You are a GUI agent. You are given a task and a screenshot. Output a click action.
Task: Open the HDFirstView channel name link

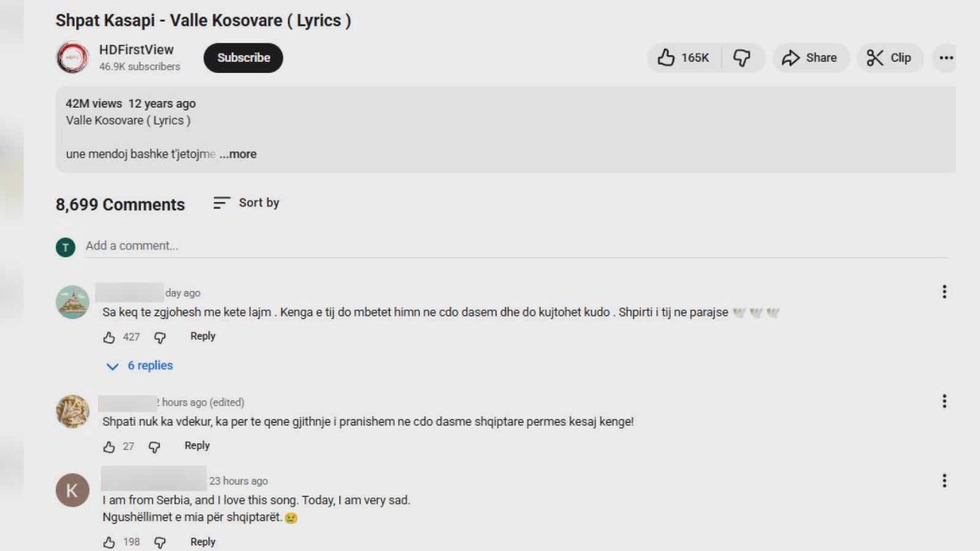tap(136, 50)
